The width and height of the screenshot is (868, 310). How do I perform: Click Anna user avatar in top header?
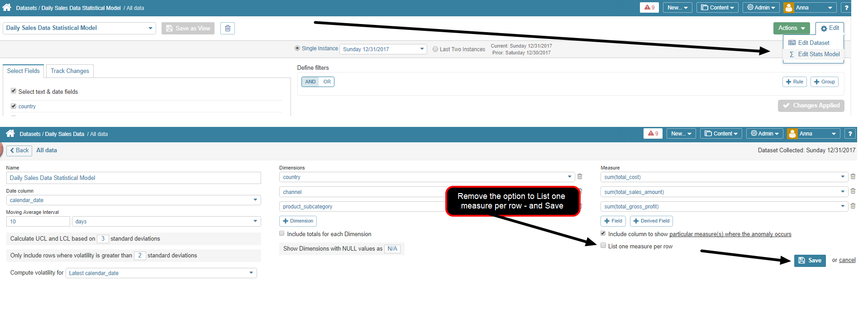point(789,7)
